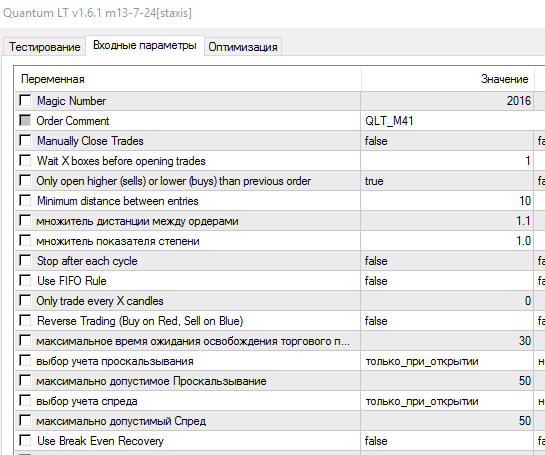Open the Manually Close Trades false value

coord(447,141)
